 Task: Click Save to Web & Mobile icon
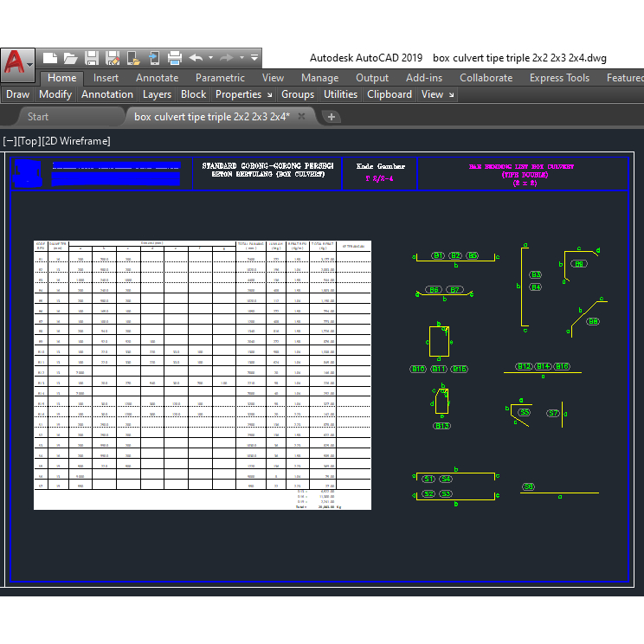[x=154, y=58]
